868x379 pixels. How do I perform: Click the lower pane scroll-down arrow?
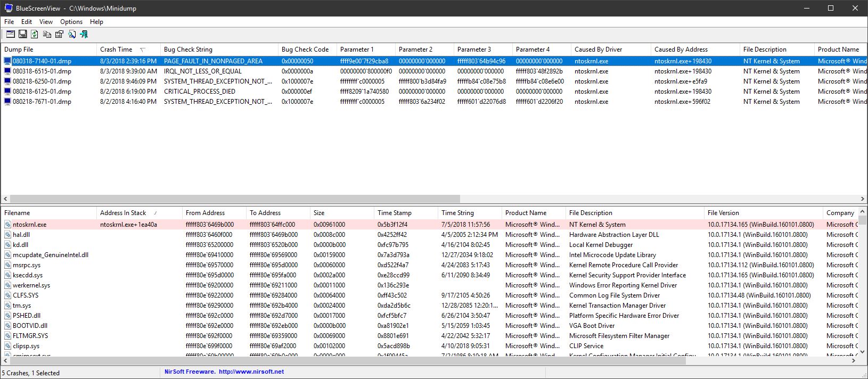(x=862, y=351)
